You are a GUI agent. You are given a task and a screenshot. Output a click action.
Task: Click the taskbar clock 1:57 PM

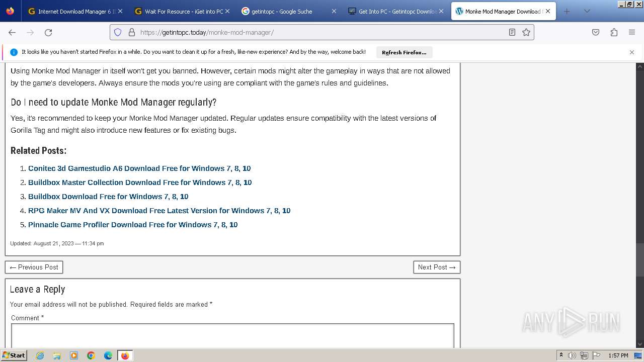pyautogui.click(x=618, y=355)
